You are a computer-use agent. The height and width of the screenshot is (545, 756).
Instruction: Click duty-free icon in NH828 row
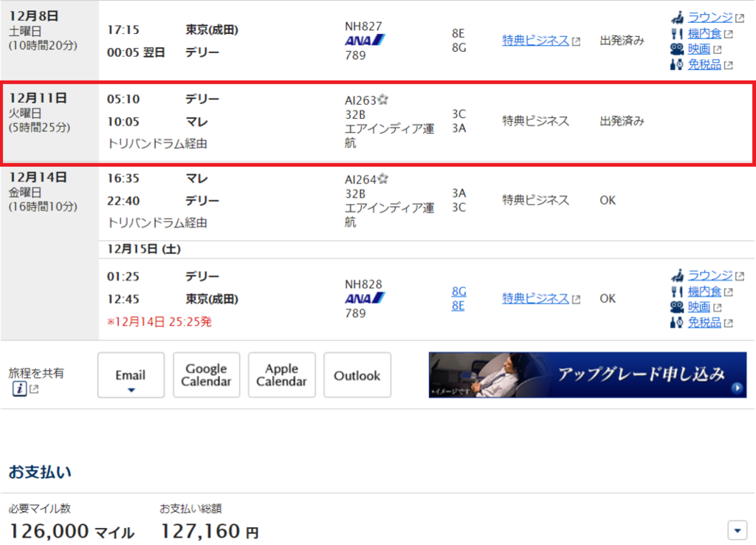[x=677, y=322]
